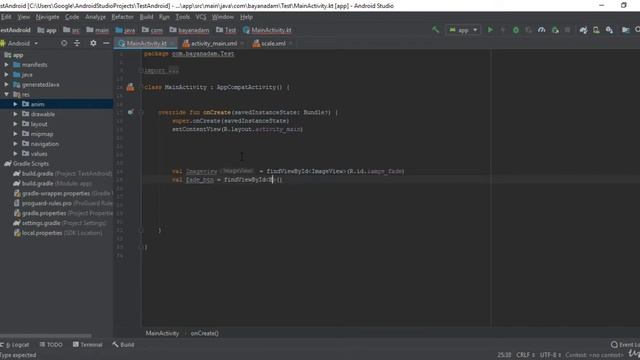Open the Edit menu

[x=6, y=17]
